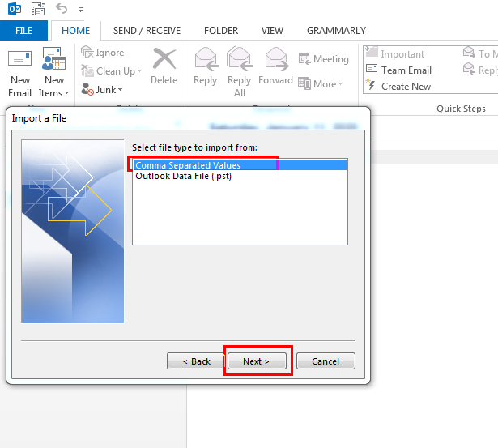The image size is (498, 448).
Task: Select the To Manager quick step
Action: point(480,53)
